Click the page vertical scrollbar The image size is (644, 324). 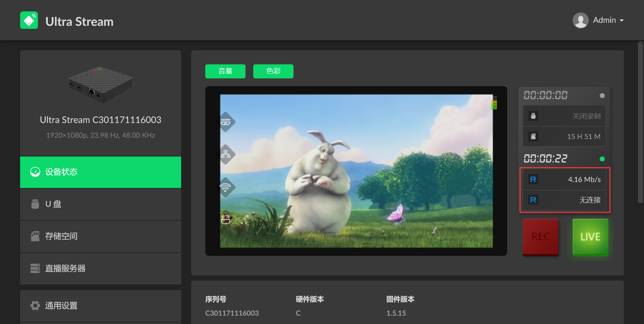[640, 122]
